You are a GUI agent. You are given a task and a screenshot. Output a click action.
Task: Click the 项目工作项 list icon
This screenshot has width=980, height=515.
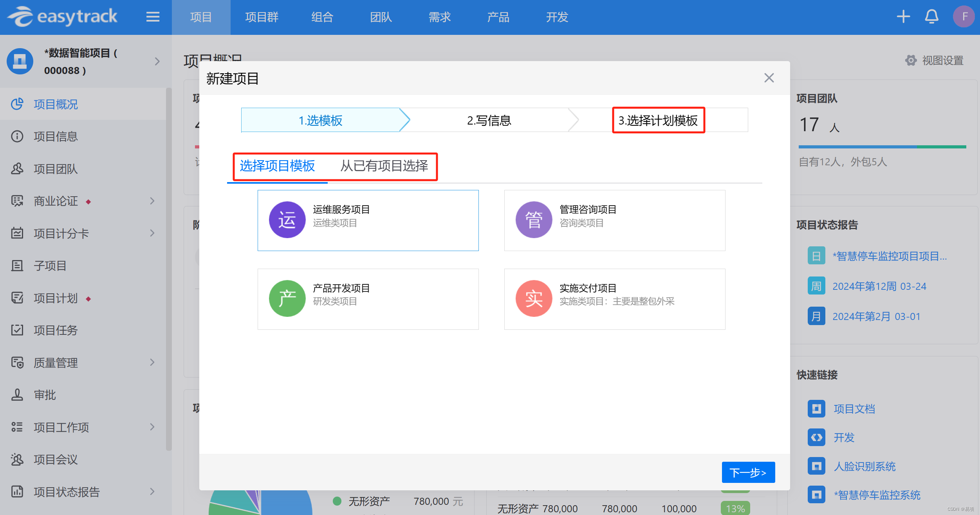click(x=17, y=427)
